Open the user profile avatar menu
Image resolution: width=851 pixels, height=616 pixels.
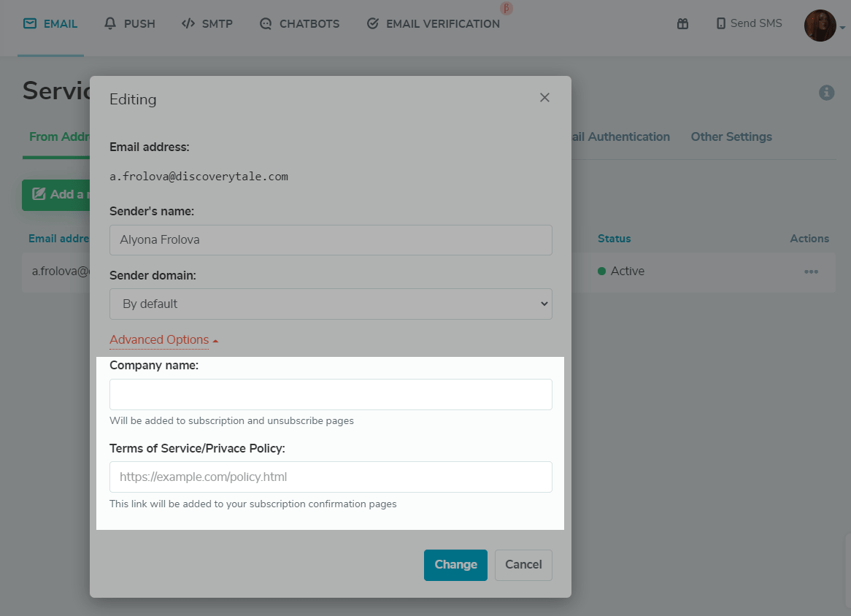pyautogui.click(x=820, y=26)
